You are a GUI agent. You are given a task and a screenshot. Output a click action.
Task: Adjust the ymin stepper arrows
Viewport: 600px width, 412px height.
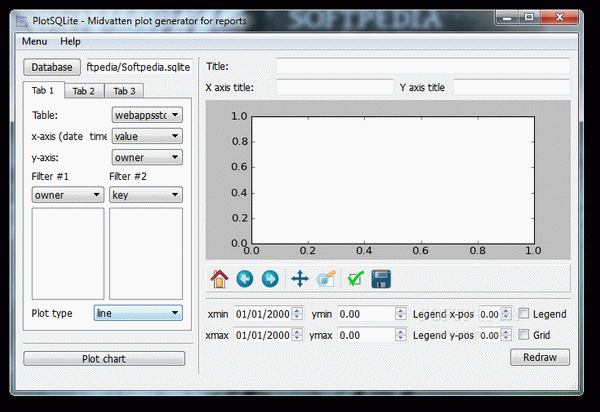tap(401, 314)
